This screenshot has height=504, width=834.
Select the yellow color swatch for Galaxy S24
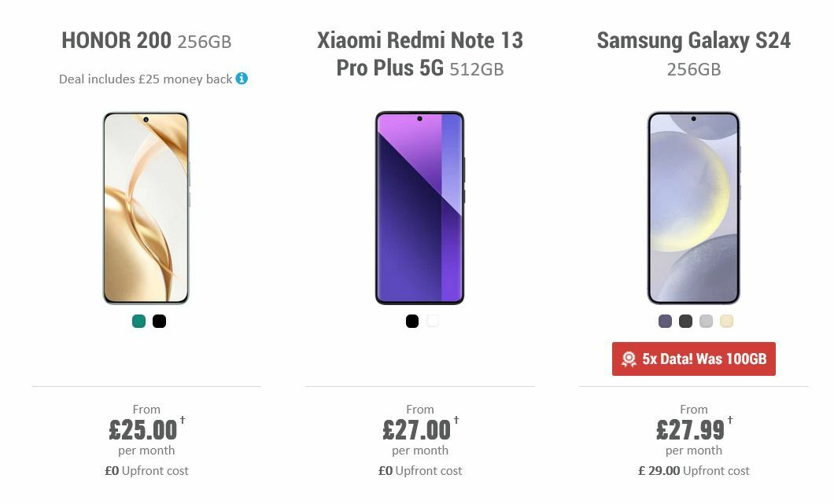click(x=727, y=321)
